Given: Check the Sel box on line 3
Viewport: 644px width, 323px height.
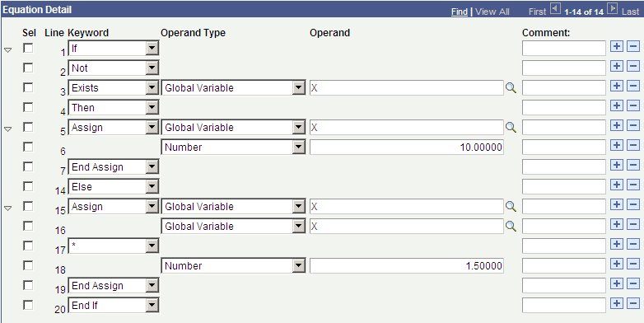Looking at the screenshot, I should coord(28,87).
